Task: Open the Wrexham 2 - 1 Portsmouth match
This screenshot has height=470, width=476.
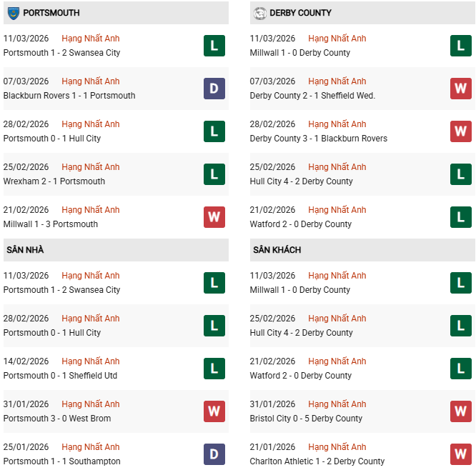Action: click(54, 181)
